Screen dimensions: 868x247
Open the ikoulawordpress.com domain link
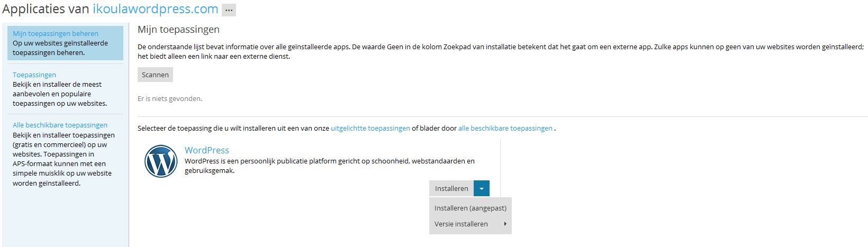[x=156, y=9]
